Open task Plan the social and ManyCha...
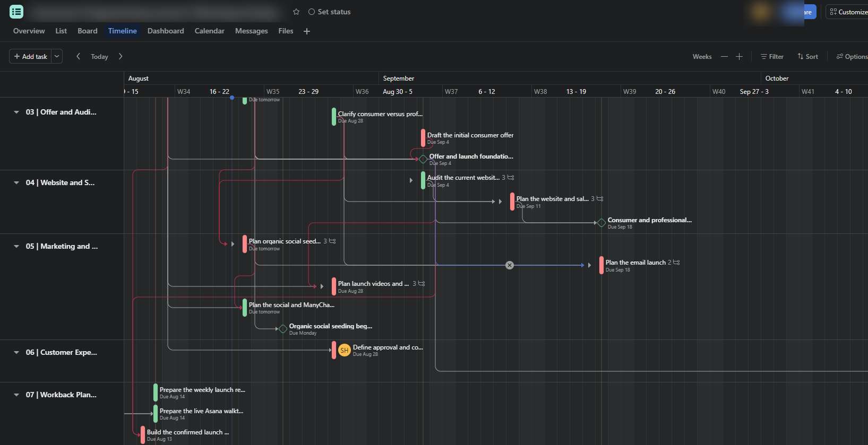 point(291,305)
